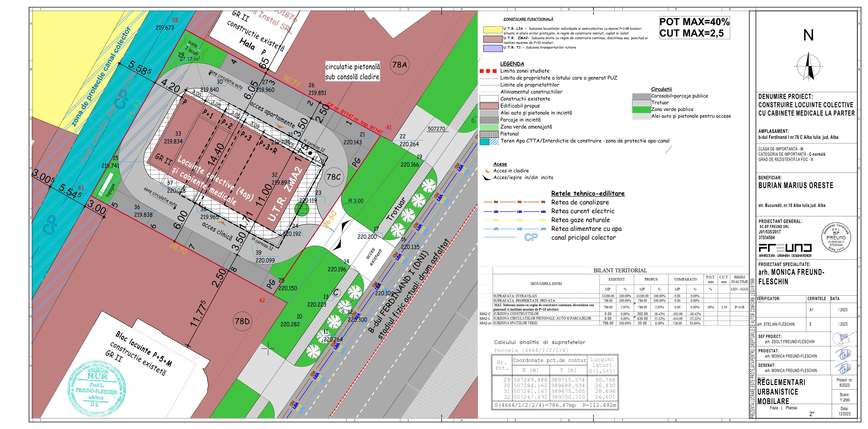Click the 'Proiect nr: 8/2023' cell

(x=844, y=383)
